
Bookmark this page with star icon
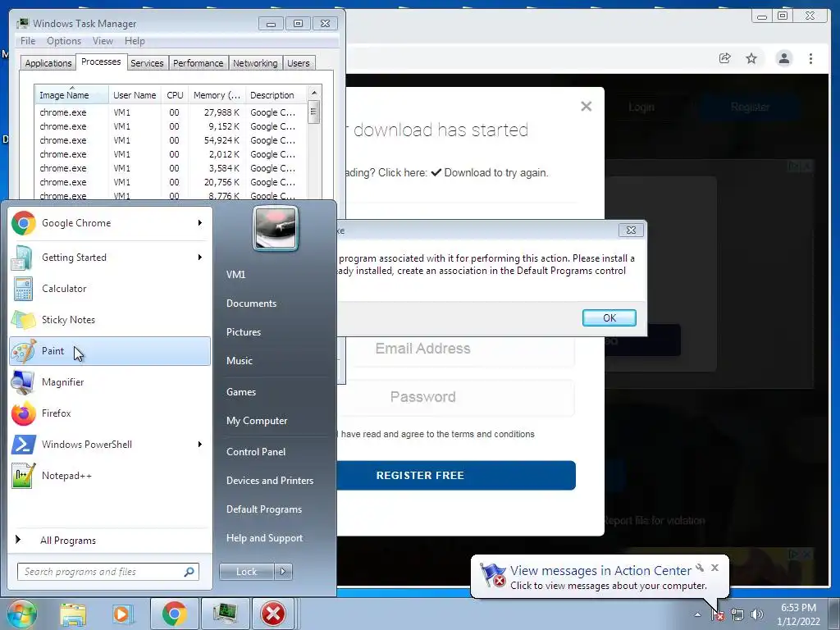[751, 58]
